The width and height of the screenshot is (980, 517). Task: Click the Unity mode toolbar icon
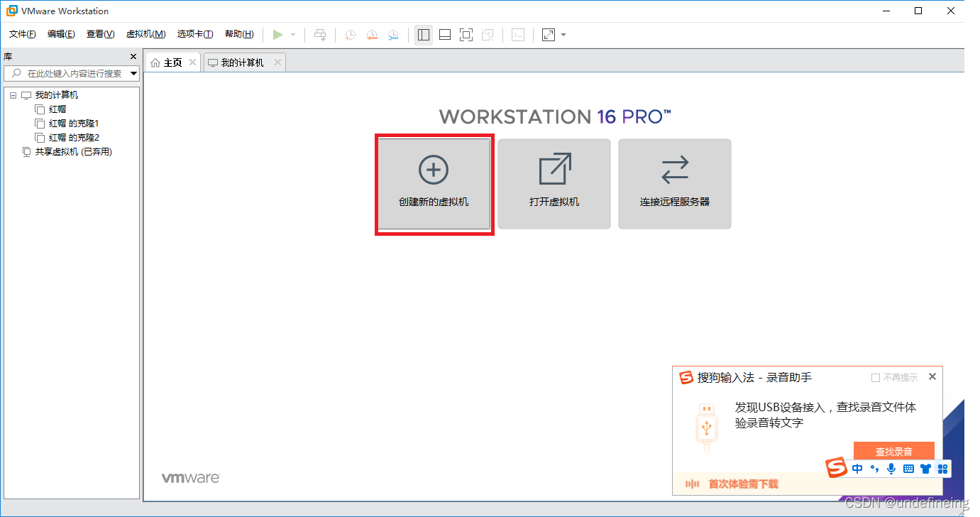488,35
